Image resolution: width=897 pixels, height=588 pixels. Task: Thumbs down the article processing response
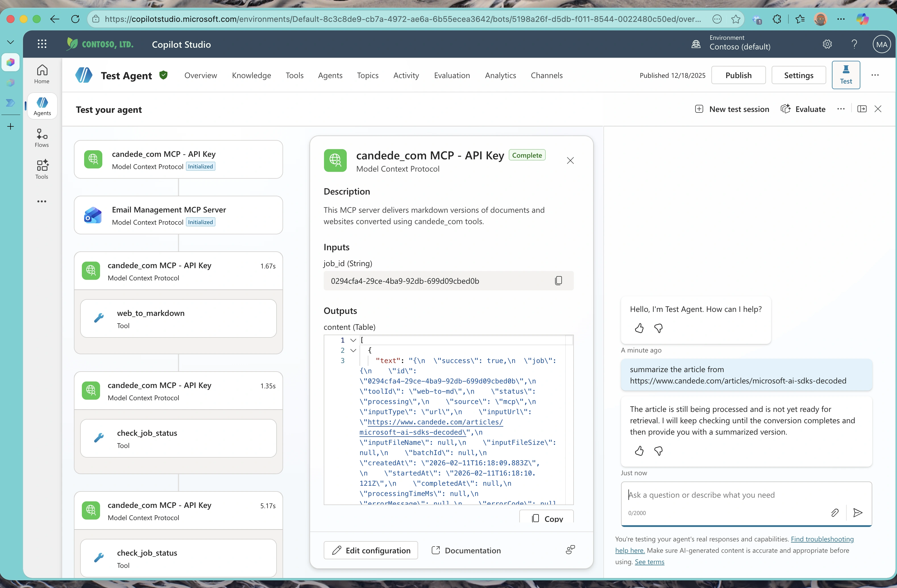coord(659,451)
